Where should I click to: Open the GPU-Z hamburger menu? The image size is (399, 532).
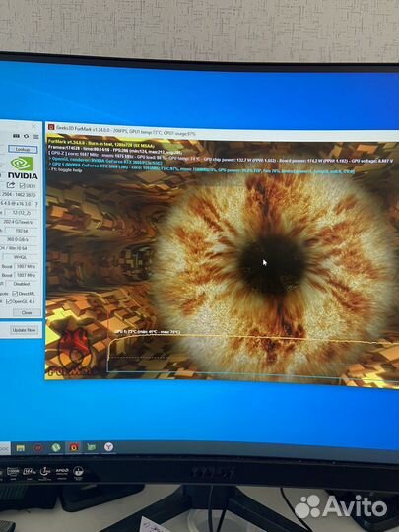(x=36, y=136)
